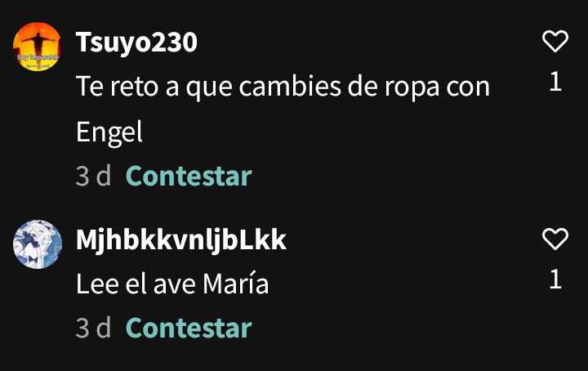Click the MjhbkkvnljbLkk username
Screen dimensions: 588x371
pos(181,240)
